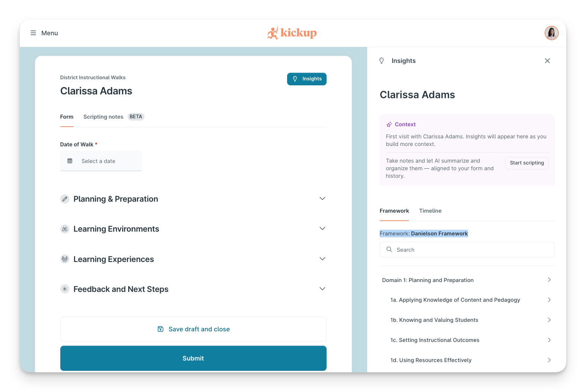Screen dimensions: 586x392
Task: Open chevron for 1a. Applying Knowledge of Content
Action: (549, 300)
